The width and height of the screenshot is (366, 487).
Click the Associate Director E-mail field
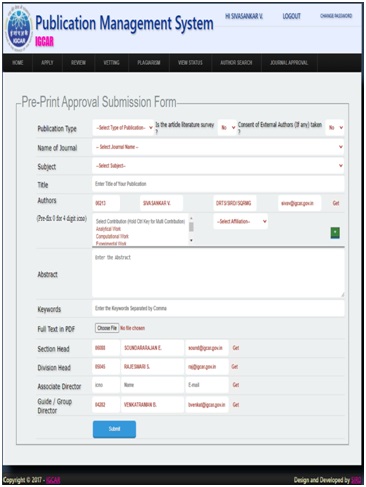[207, 385]
